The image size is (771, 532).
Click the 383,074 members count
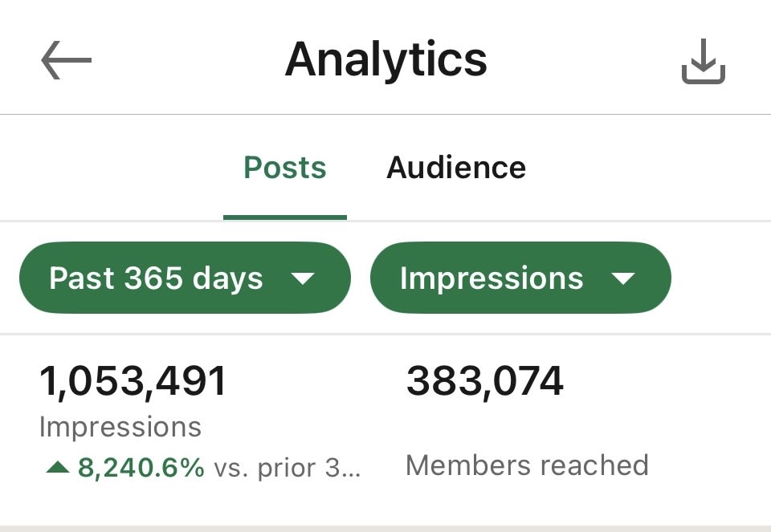click(485, 381)
